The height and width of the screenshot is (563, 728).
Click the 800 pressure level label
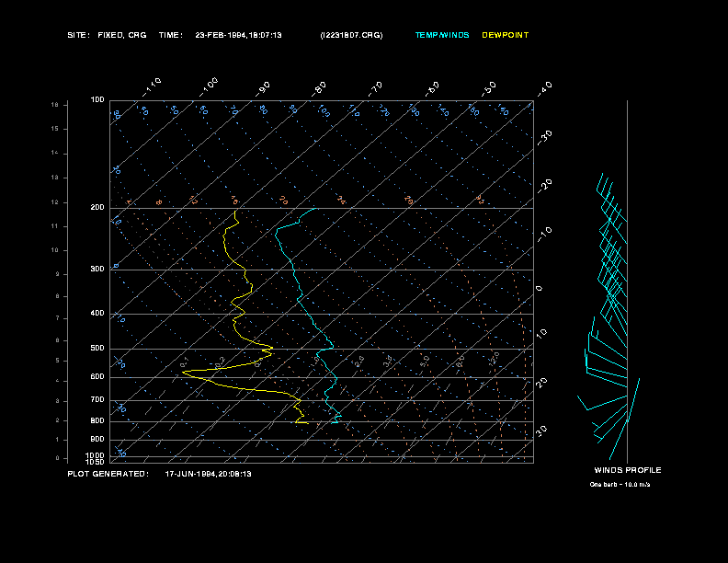[97, 420]
